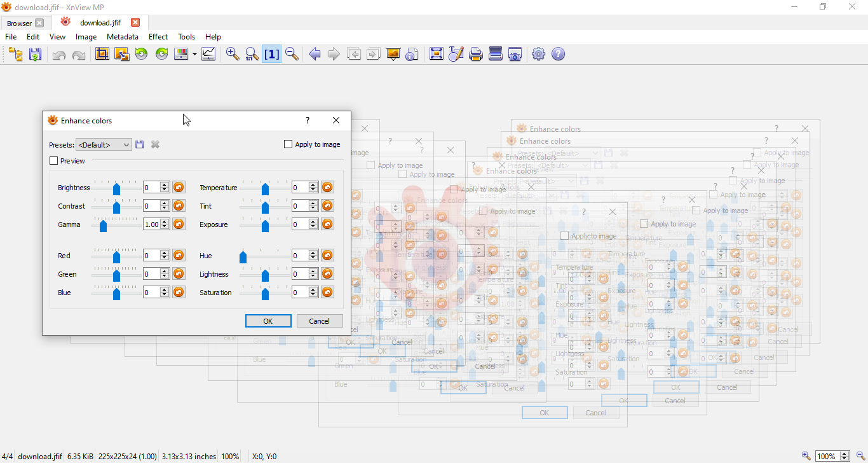This screenshot has height=463, width=868.
Task: Click the Gamma value input field
Action: 151,224
